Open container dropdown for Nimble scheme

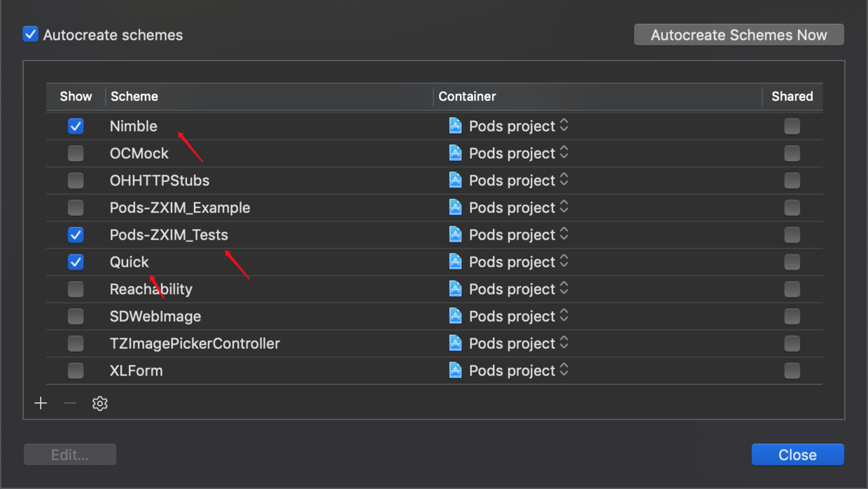click(564, 126)
